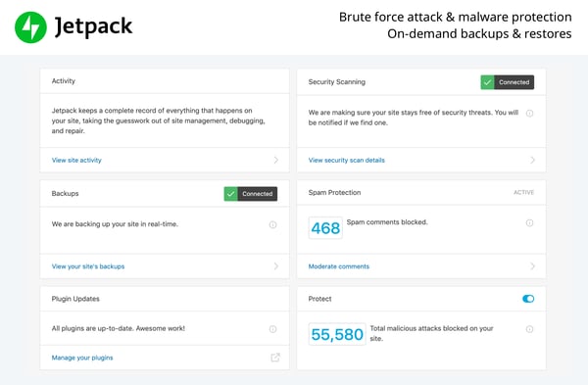
Task: Click the Backups Connected badge
Action: click(251, 194)
